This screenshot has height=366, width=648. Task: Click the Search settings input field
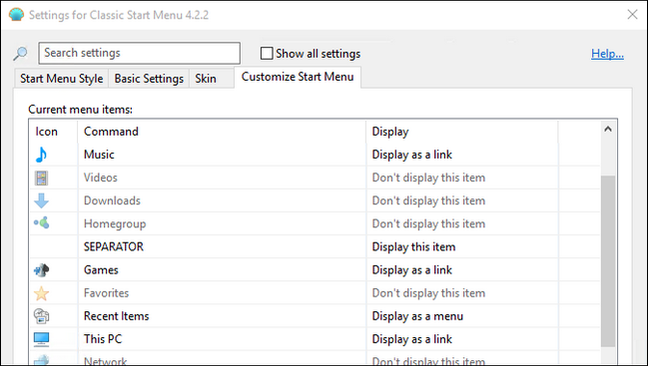[140, 53]
